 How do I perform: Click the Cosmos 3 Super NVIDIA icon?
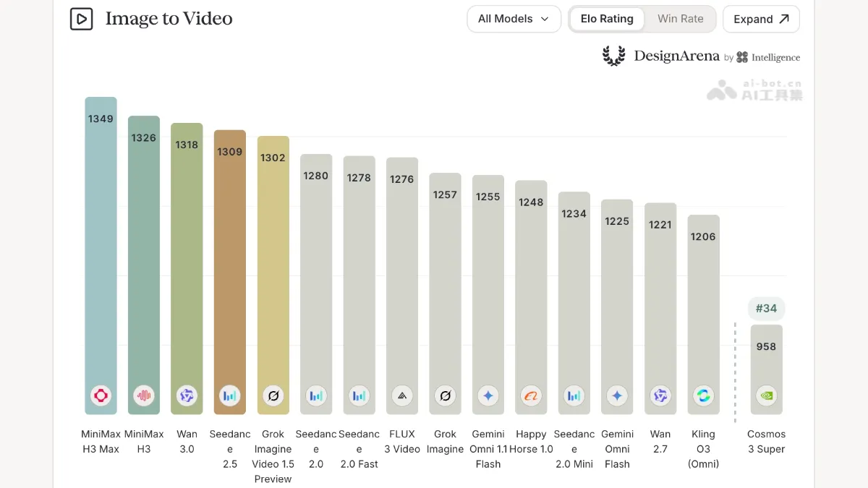[x=766, y=395]
